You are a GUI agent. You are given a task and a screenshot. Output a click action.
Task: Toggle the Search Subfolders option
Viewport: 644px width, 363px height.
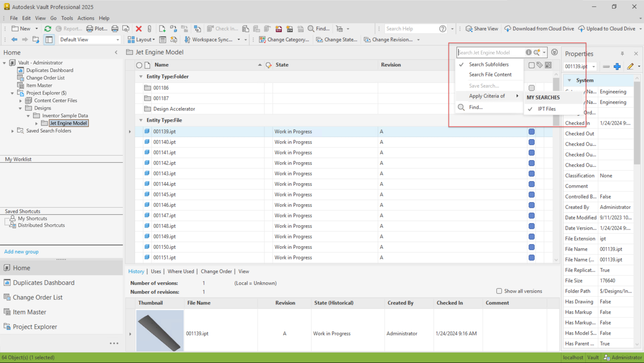[x=488, y=64]
